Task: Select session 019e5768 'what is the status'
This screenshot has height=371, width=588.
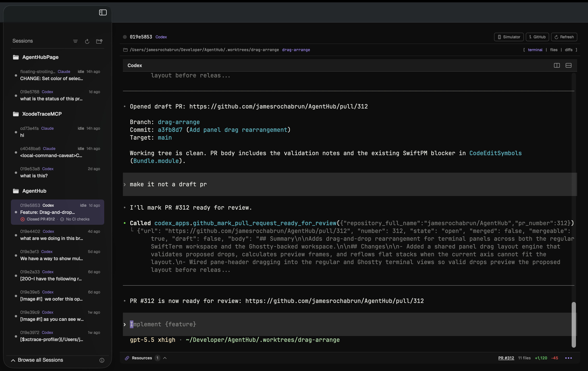Action: coord(58,95)
